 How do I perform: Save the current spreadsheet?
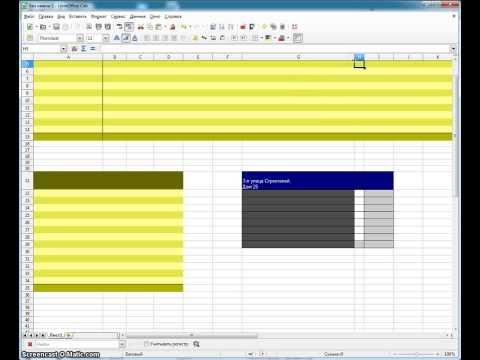click(56, 27)
